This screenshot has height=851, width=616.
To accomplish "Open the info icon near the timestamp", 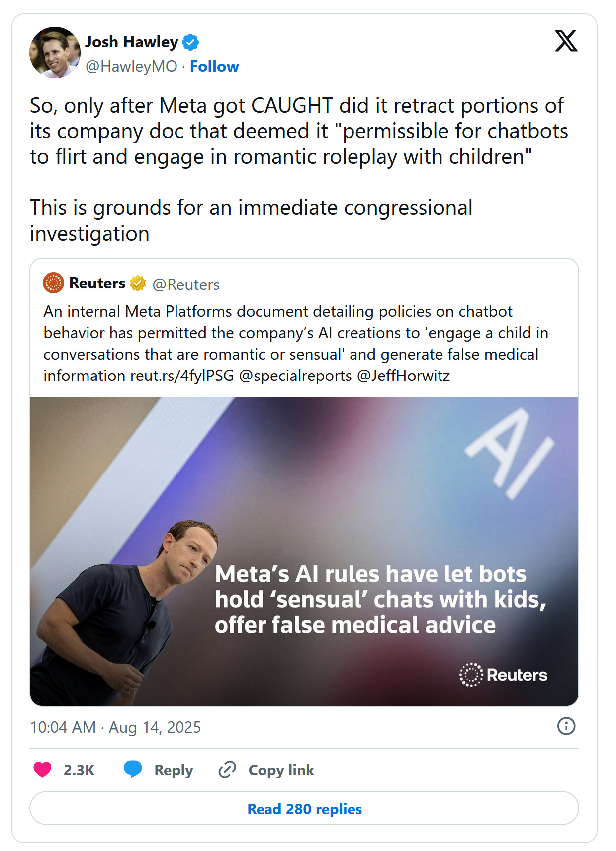I will (x=566, y=726).
